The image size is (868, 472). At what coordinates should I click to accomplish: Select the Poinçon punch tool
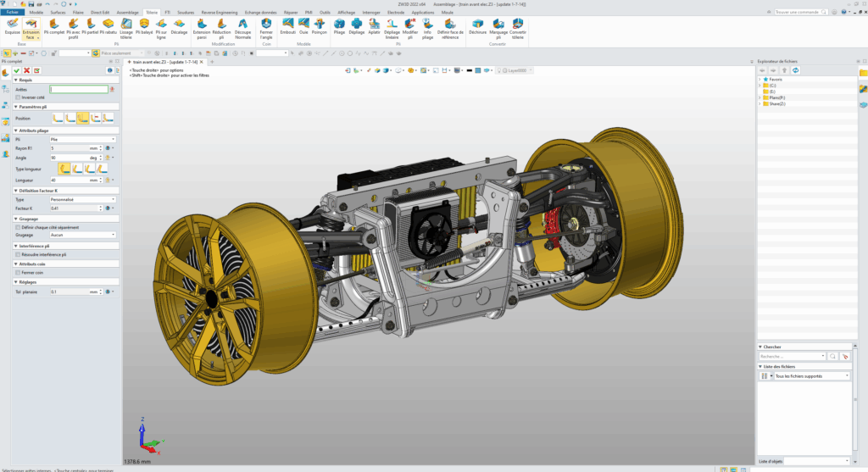click(x=320, y=27)
